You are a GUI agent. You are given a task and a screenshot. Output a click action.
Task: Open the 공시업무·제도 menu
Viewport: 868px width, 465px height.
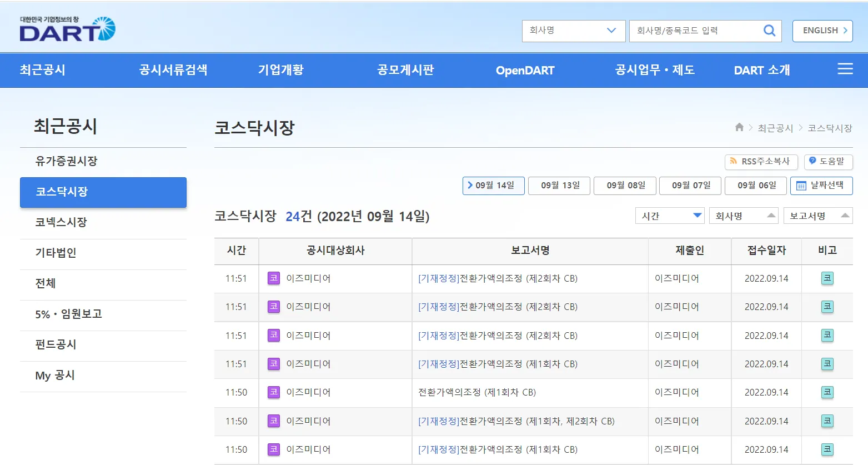655,70
